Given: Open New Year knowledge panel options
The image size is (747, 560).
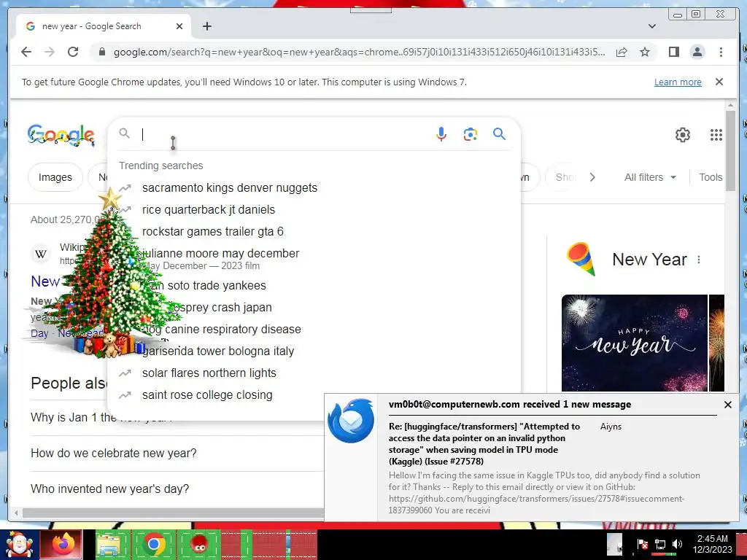Looking at the screenshot, I should coord(699,260).
